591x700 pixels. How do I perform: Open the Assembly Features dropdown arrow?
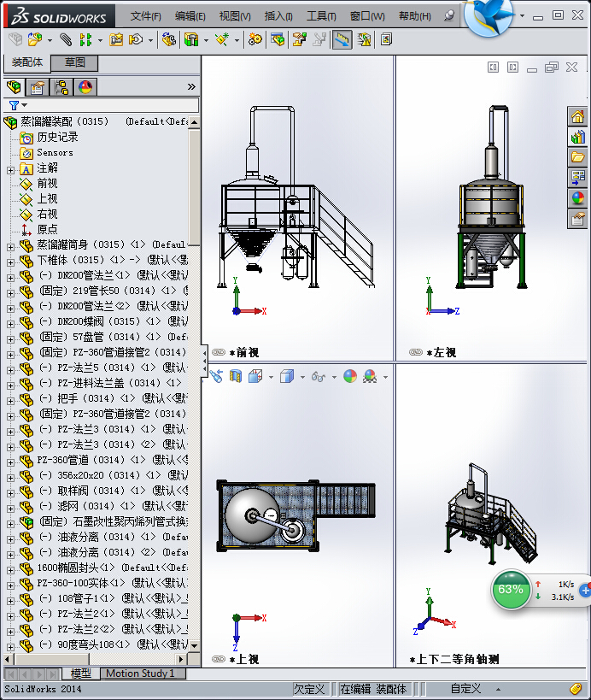[x=206, y=41]
